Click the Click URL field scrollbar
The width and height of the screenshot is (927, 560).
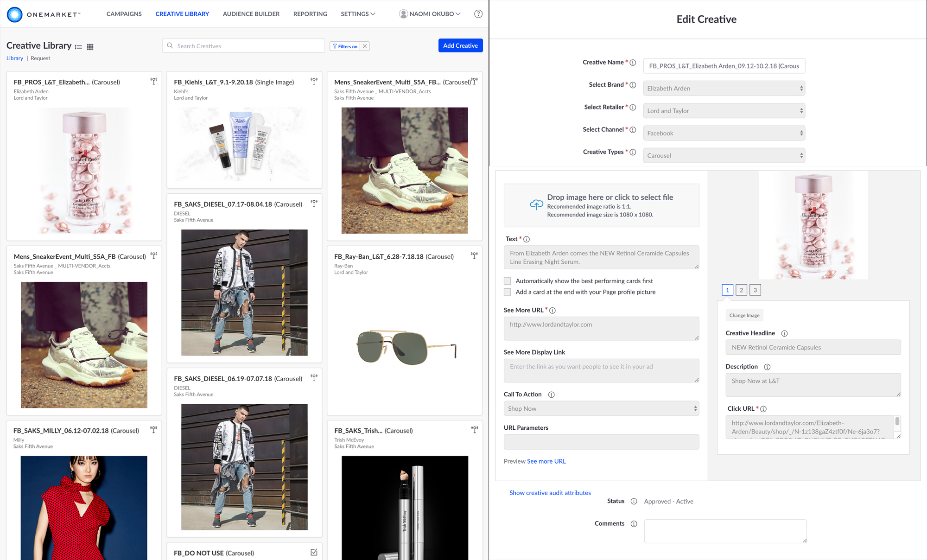[897, 421]
